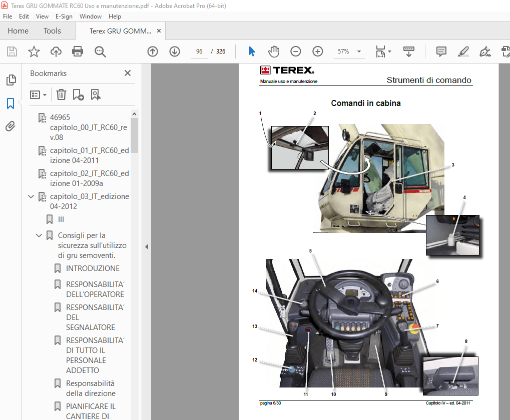Image resolution: width=510 pixels, height=420 pixels.
Task: Select the Hand tool
Action: 273,51
